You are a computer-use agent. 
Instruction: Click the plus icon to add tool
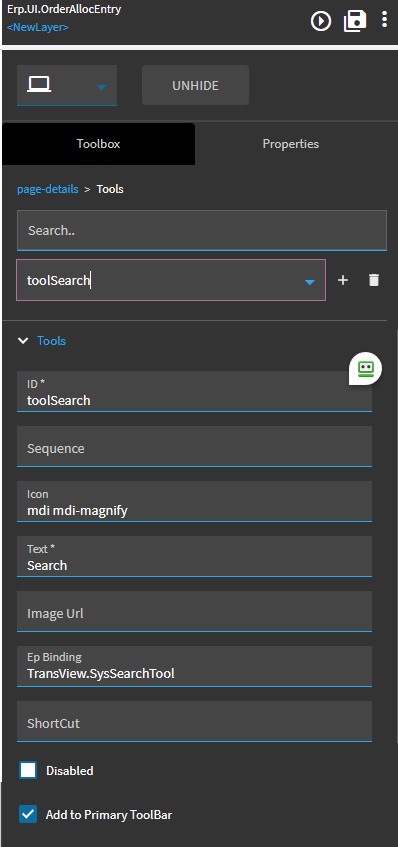[342, 280]
